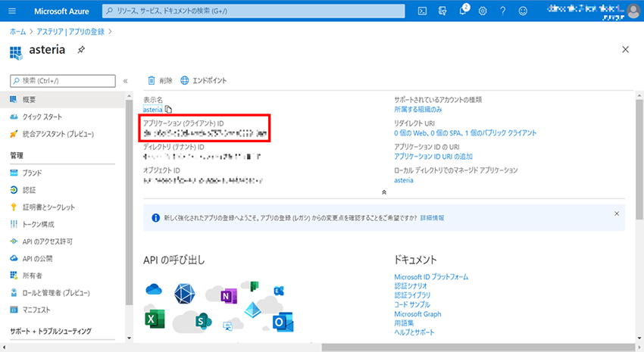644x352 pixels.
Task: Collapse the sidebar with the double chevron
Action: tap(125, 81)
